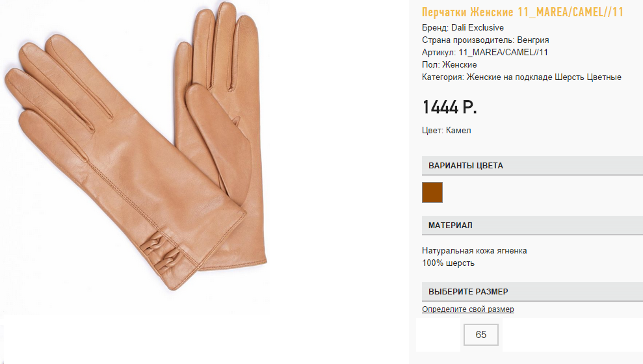Choose size 65 button
The width and height of the screenshot is (643, 364).
point(481,335)
